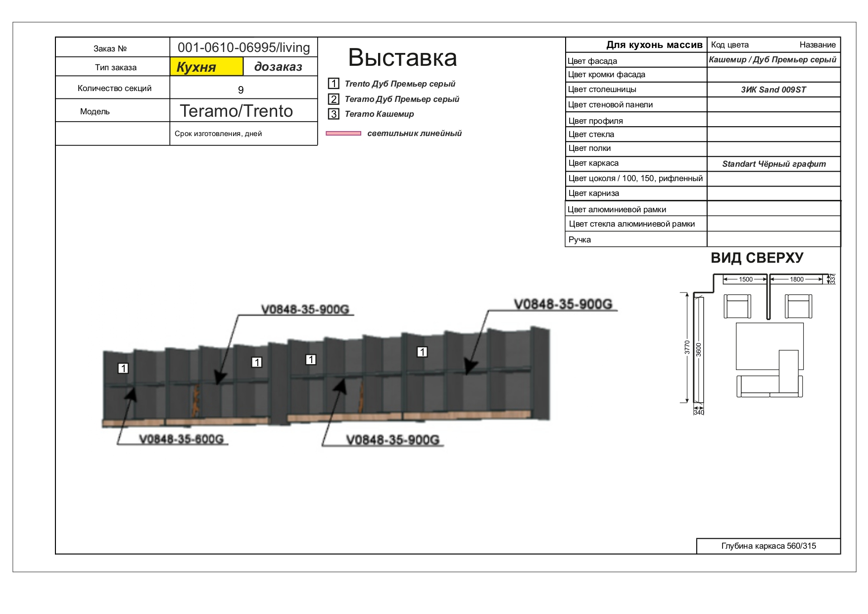The width and height of the screenshot is (868, 614).
Task: Click the order number 001-0610-06995/living field
Action: pos(243,47)
